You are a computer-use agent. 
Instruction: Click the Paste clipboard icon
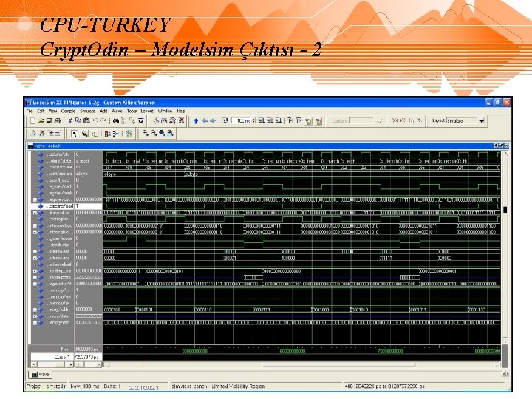(86, 120)
